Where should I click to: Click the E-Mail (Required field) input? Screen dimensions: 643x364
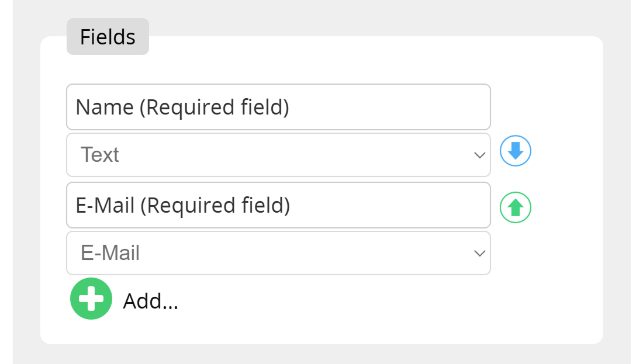click(x=278, y=205)
